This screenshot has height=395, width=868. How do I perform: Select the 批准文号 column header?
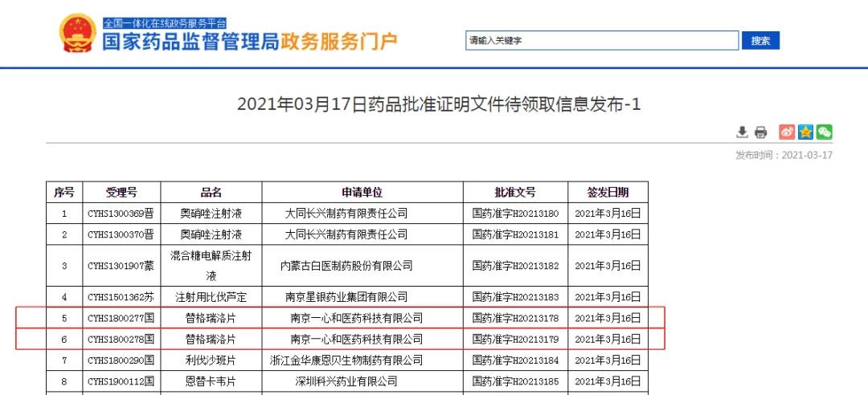click(514, 193)
